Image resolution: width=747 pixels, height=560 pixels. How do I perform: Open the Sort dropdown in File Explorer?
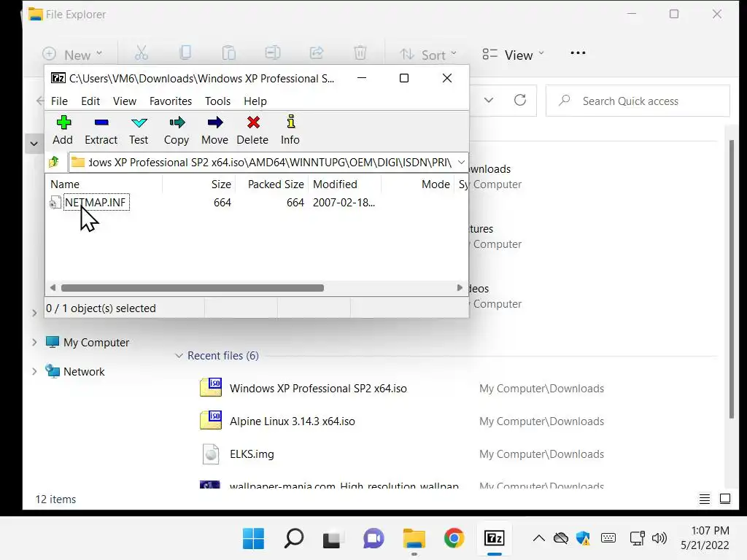pyautogui.click(x=428, y=54)
